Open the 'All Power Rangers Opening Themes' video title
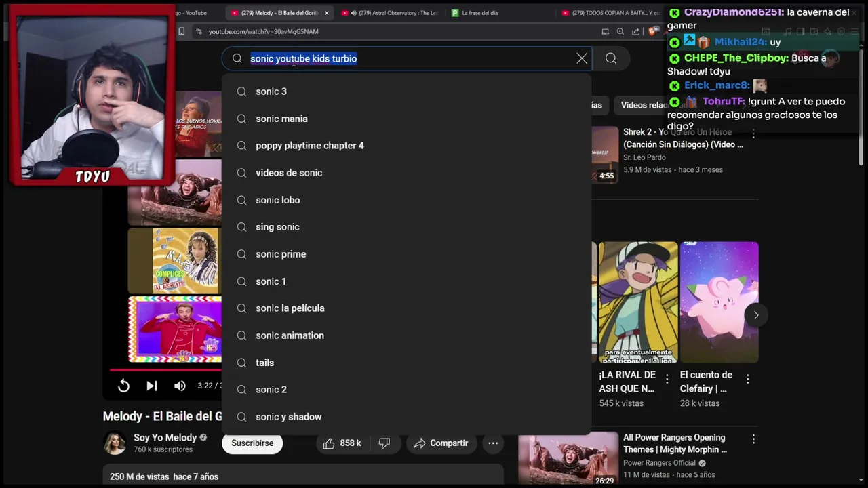 point(675,443)
